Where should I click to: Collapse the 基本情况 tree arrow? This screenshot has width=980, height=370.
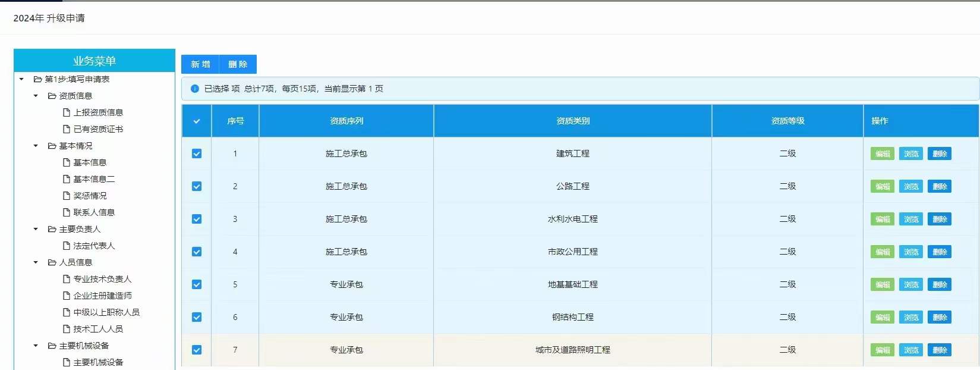36,146
